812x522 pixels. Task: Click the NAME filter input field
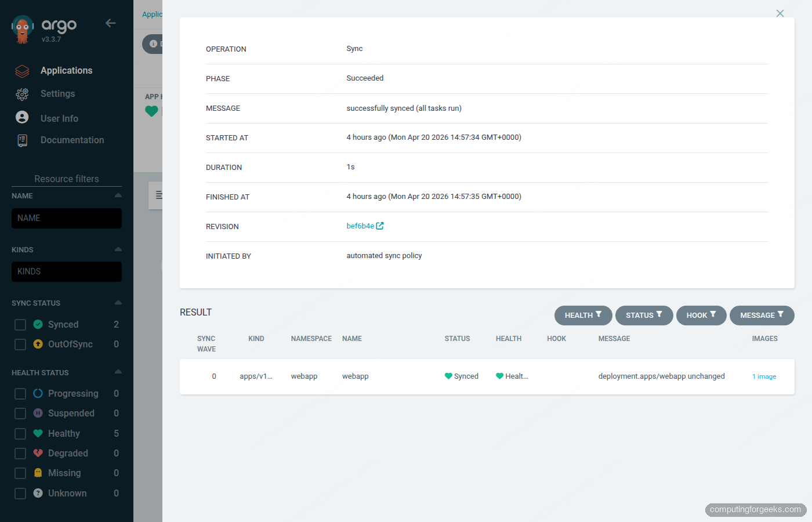[67, 219]
